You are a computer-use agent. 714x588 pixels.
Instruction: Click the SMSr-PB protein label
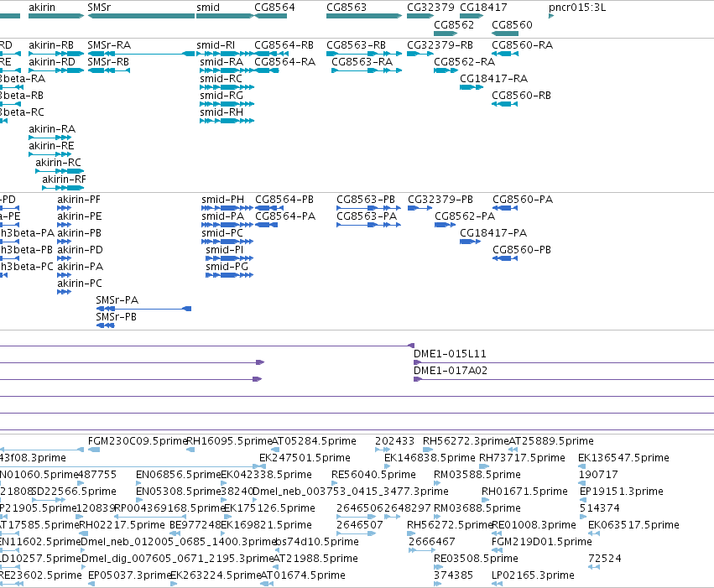tap(116, 317)
